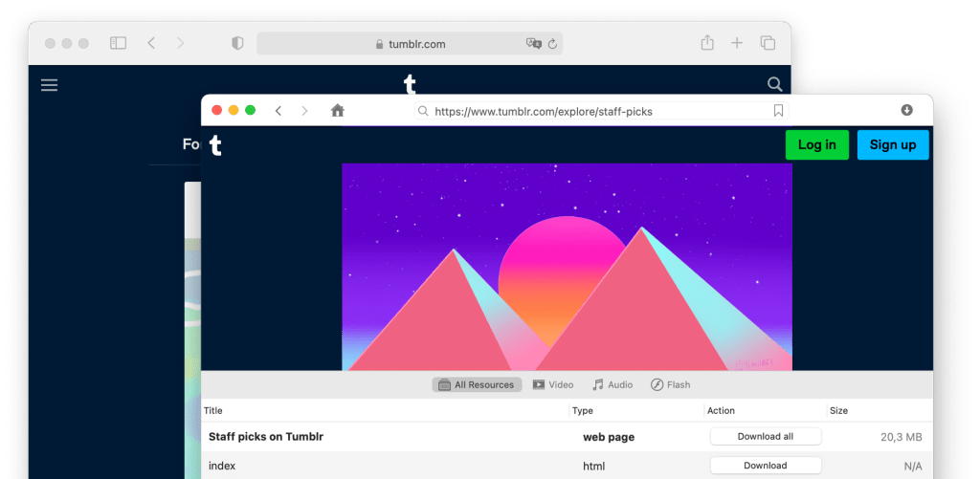
Task: Switch to the Flash filter tab
Action: 670,384
